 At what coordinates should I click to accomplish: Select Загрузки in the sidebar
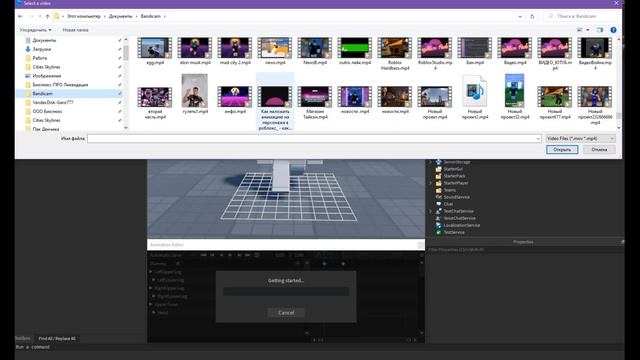point(42,49)
